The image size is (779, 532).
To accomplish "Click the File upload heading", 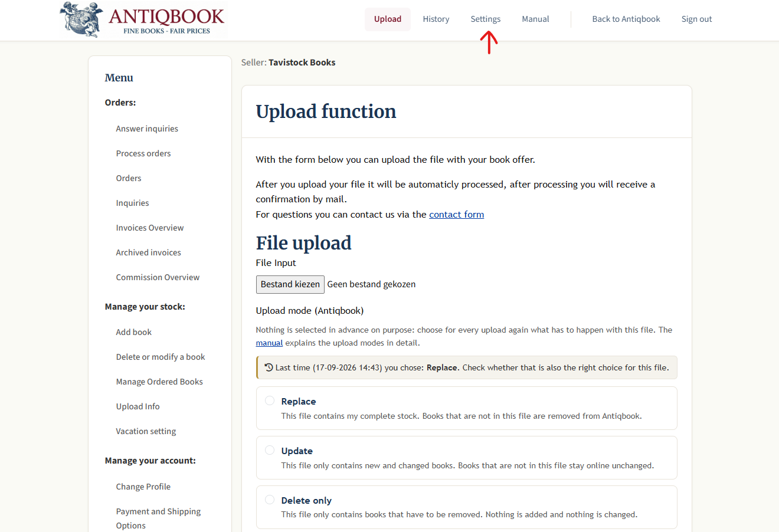I will tap(303, 243).
